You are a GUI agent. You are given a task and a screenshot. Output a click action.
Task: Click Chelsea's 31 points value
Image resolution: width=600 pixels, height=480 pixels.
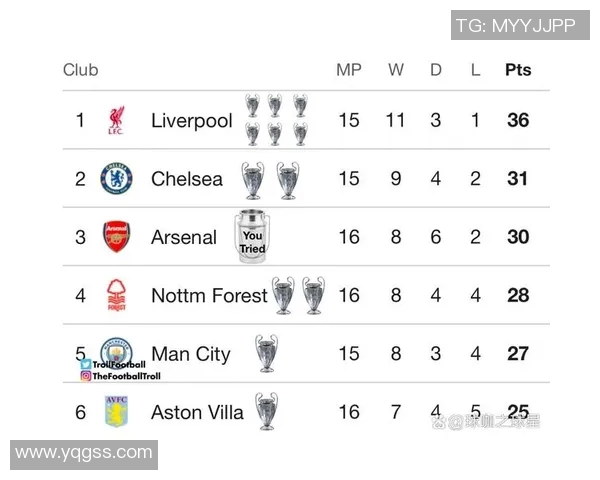point(518,180)
